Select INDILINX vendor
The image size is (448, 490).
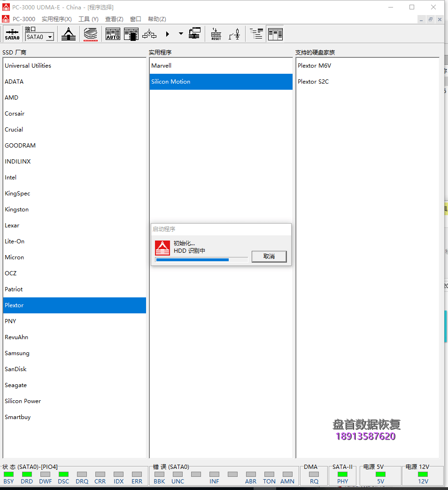tap(74, 161)
